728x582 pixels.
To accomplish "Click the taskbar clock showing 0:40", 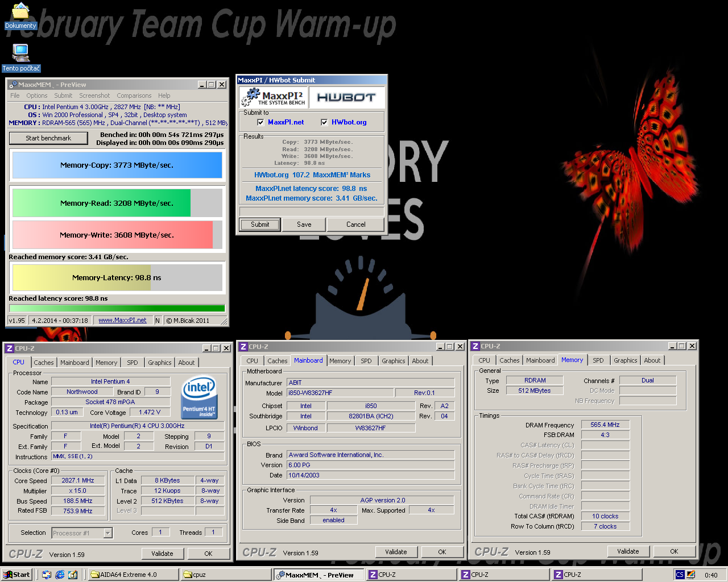I will point(711,575).
